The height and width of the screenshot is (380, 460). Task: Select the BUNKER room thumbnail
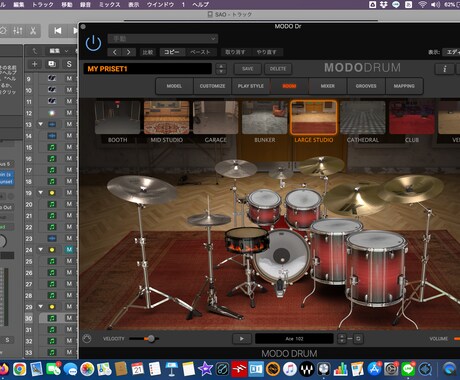click(265, 118)
